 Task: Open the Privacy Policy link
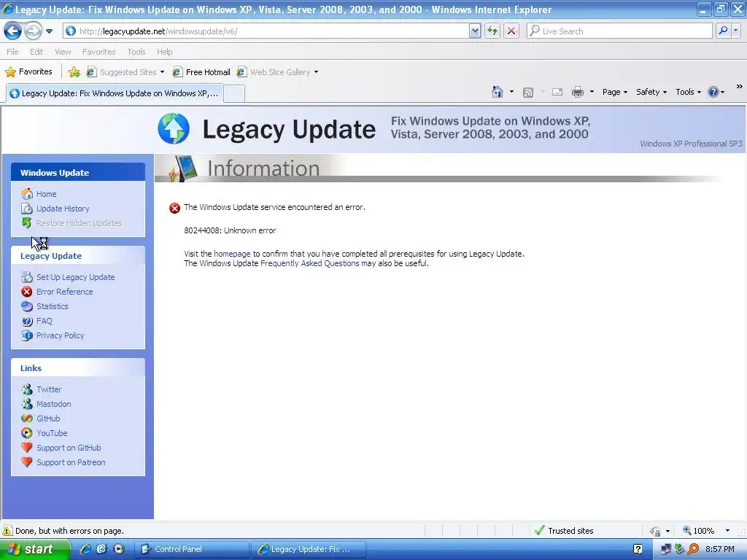(60, 335)
